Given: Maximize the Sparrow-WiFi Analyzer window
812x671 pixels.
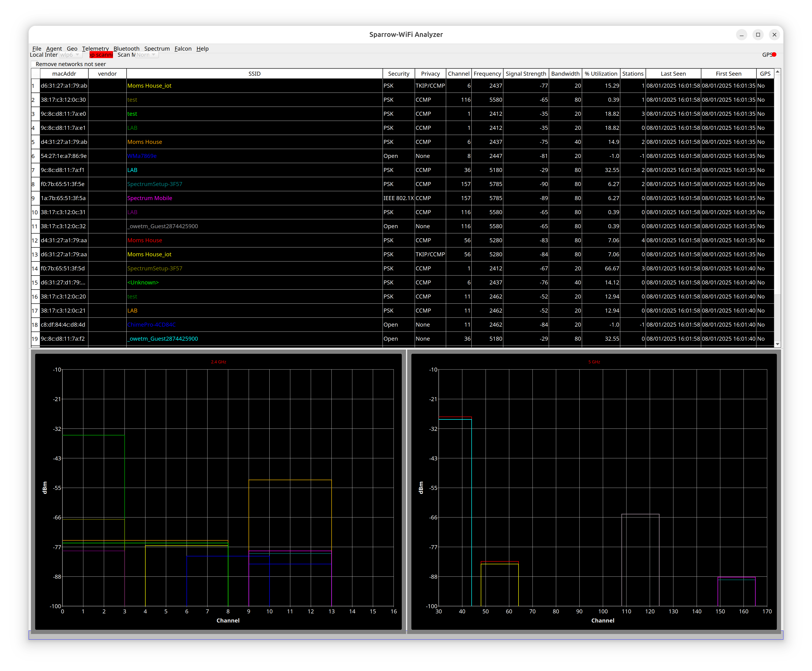Looking at the screenshot, I should coord(758,35).
